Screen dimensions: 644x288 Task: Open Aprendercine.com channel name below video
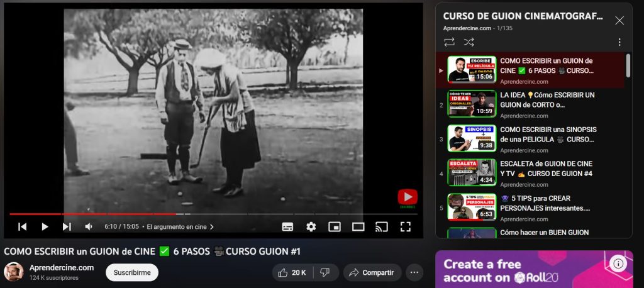pos(62,268)
